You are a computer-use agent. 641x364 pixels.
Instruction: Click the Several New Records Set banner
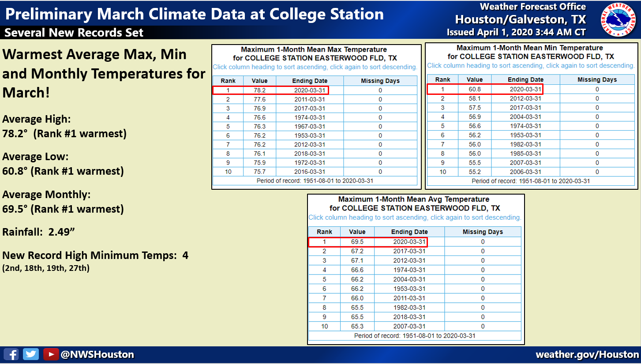point(74,33)
